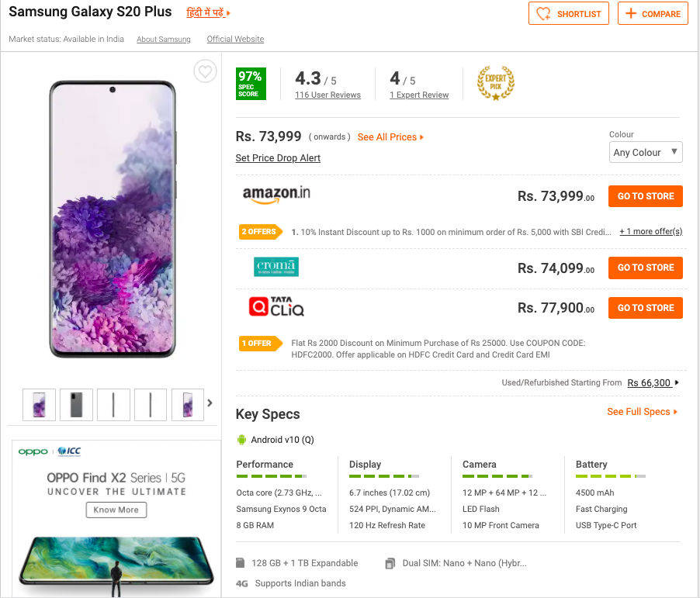
Task: Add phone to Compare
Action: (653, 13)
